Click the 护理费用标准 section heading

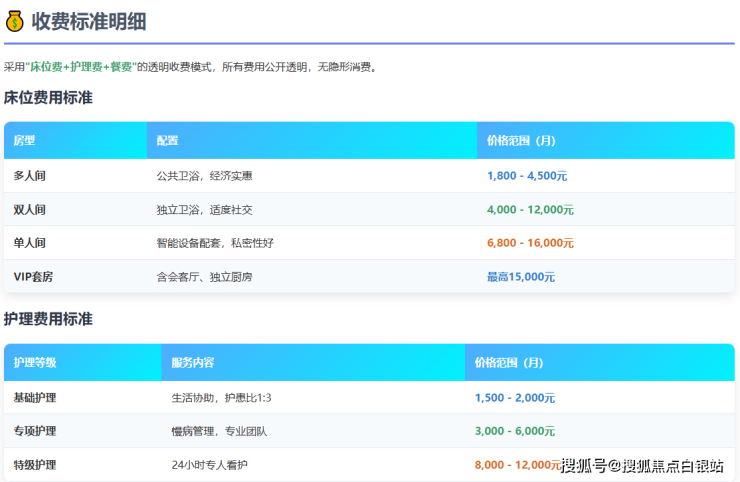48,319
